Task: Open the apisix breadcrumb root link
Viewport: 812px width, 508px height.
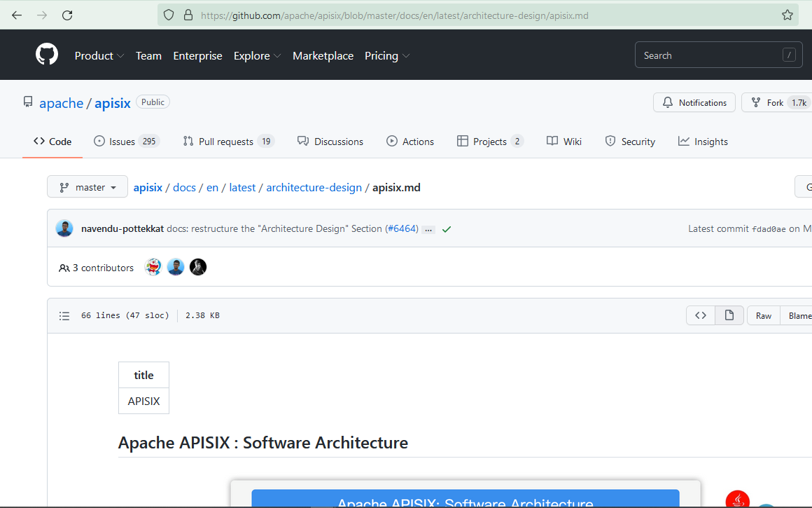Action: click(148, 188)
